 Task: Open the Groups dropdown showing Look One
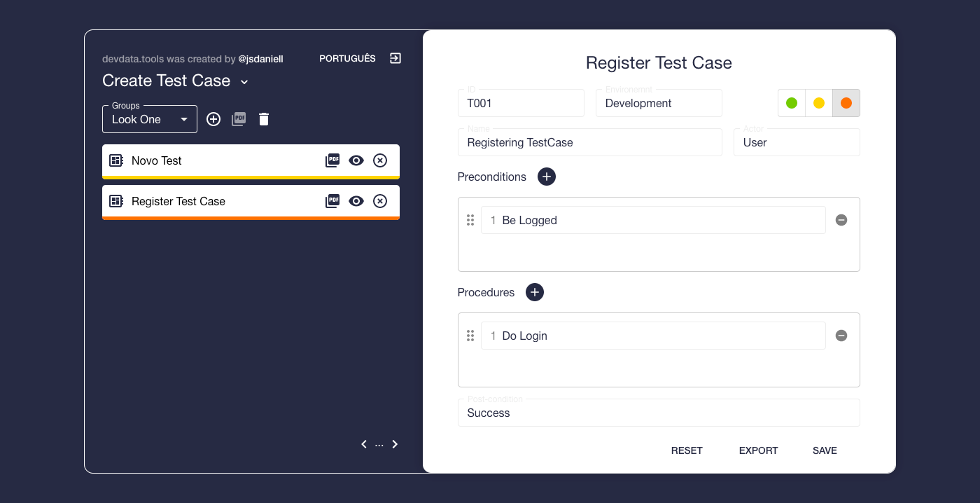click(149, 119)
